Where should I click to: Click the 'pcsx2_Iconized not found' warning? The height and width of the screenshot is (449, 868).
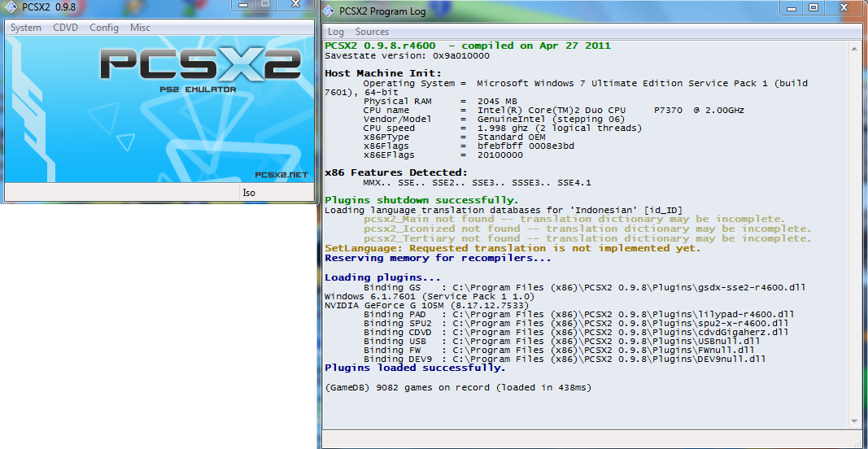587,229
